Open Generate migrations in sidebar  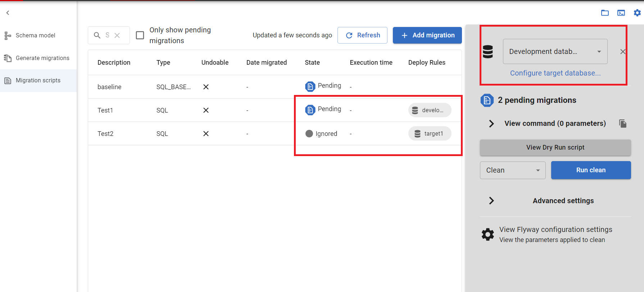(x=42, y=58)
